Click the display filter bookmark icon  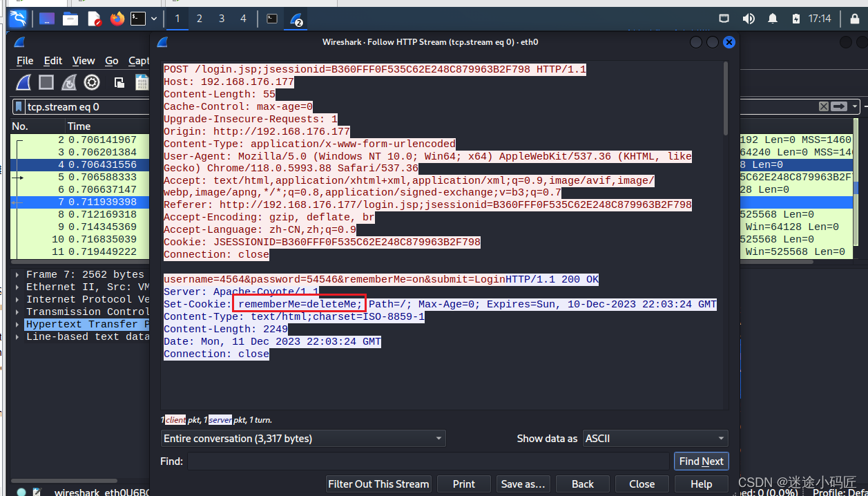click(x=19, y=106)
